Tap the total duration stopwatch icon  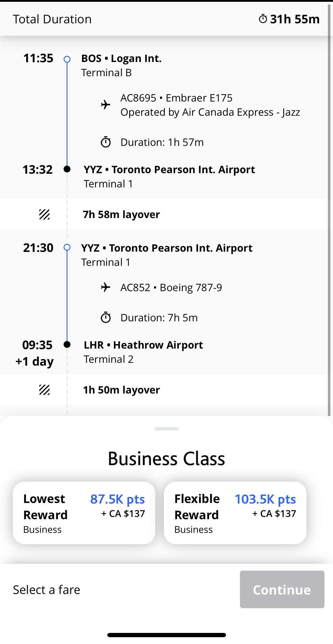[x=263, y=19]
